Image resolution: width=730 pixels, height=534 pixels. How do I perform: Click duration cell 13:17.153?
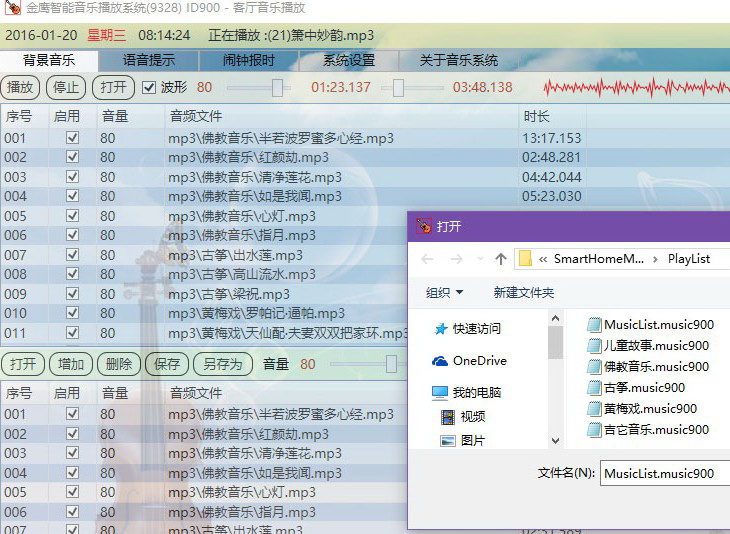[x=551, y=138]
